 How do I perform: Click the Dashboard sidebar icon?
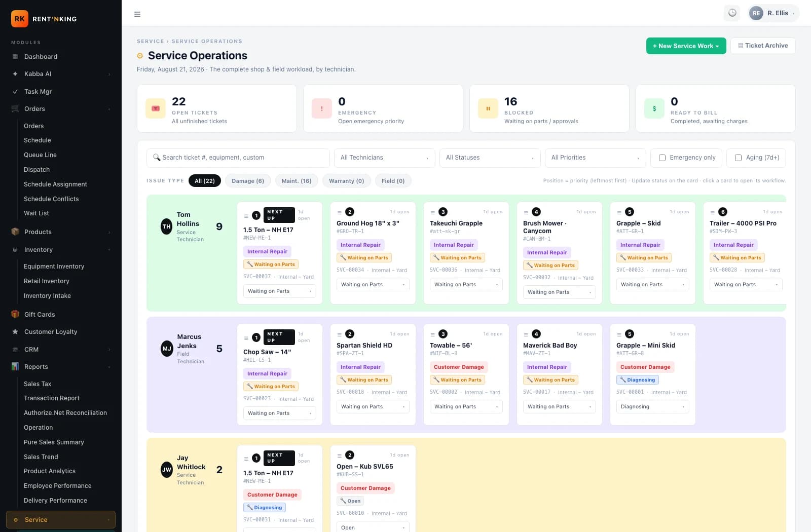[15, 57]
